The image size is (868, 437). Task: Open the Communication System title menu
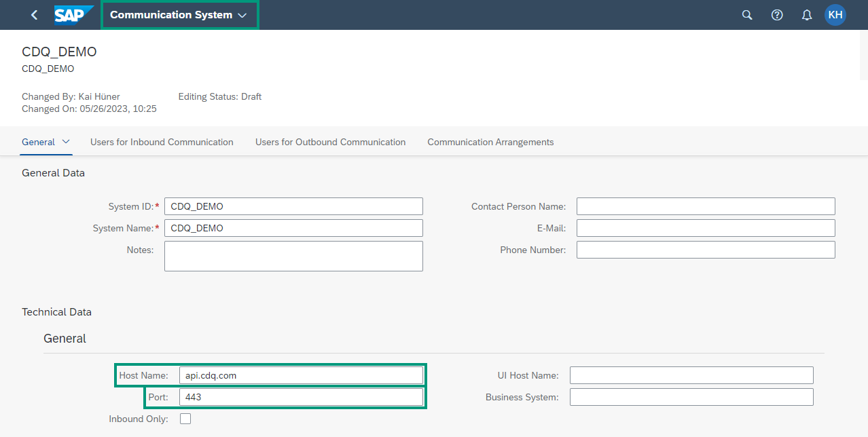tap(179, 14)
